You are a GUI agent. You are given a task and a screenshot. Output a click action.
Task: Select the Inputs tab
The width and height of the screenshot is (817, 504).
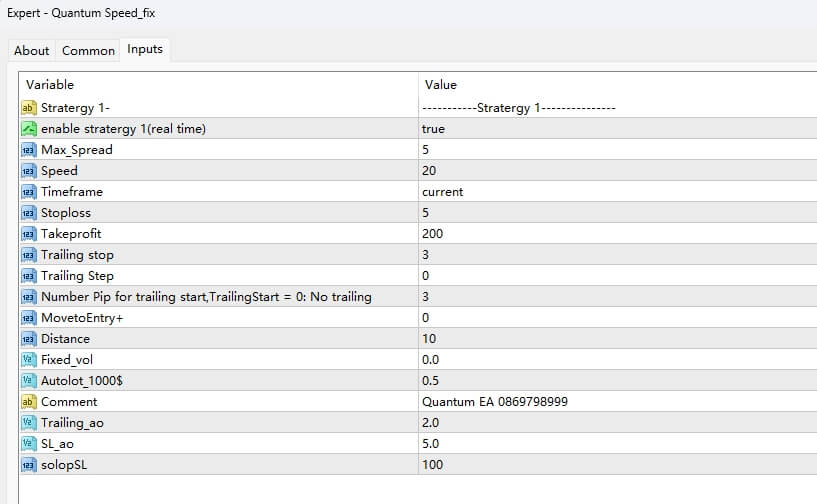pos(145,50)
